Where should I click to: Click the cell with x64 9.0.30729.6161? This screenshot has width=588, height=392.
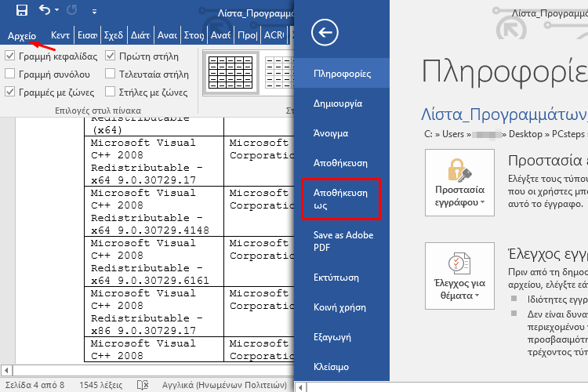(154, 261)
